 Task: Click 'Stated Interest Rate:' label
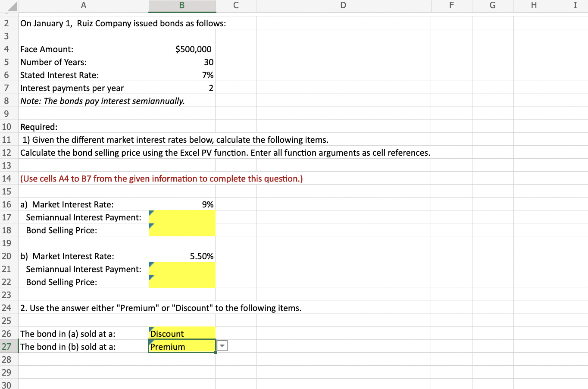(59, 75)
